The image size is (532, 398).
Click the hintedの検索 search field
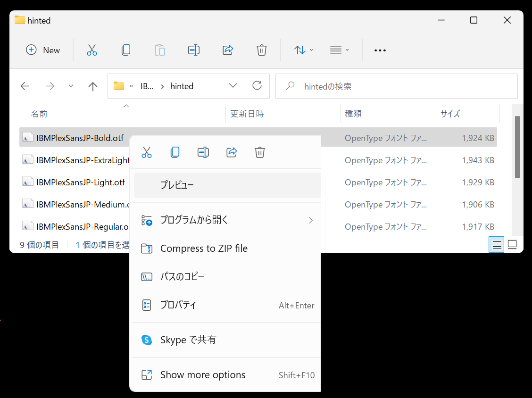(396, 86)
